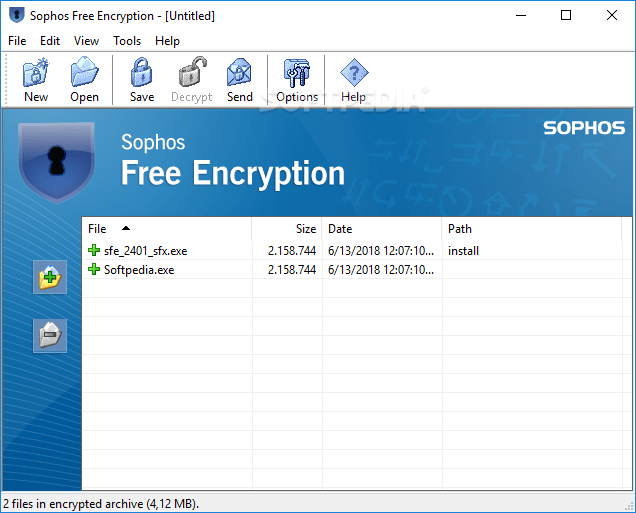Sort the list by the Size column header
This screenshot has height=513, width=636.
click(x=287, y=229)
